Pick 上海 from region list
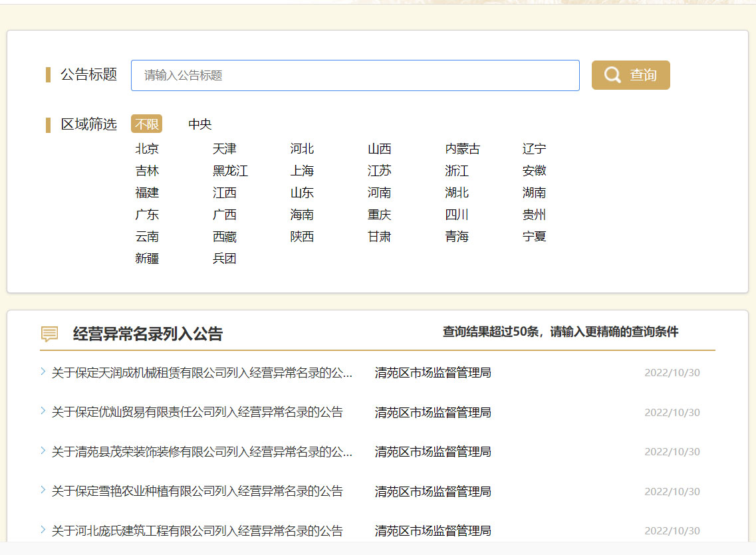The height and width of the screenshot is (555, 756). coord(303,171)
